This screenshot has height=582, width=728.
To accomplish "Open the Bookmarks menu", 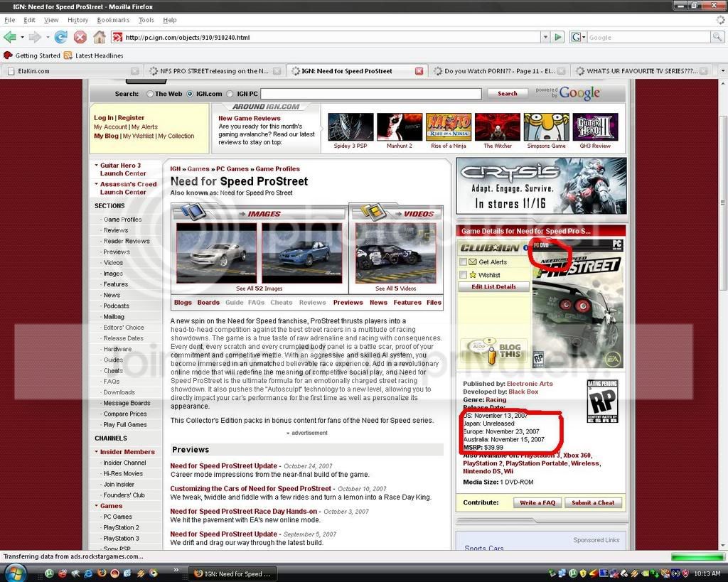I will click(x=113, y=20).
